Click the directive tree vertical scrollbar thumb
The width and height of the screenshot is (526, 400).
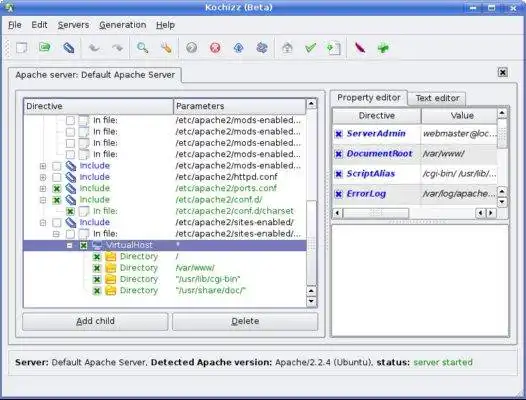(312, 243)
